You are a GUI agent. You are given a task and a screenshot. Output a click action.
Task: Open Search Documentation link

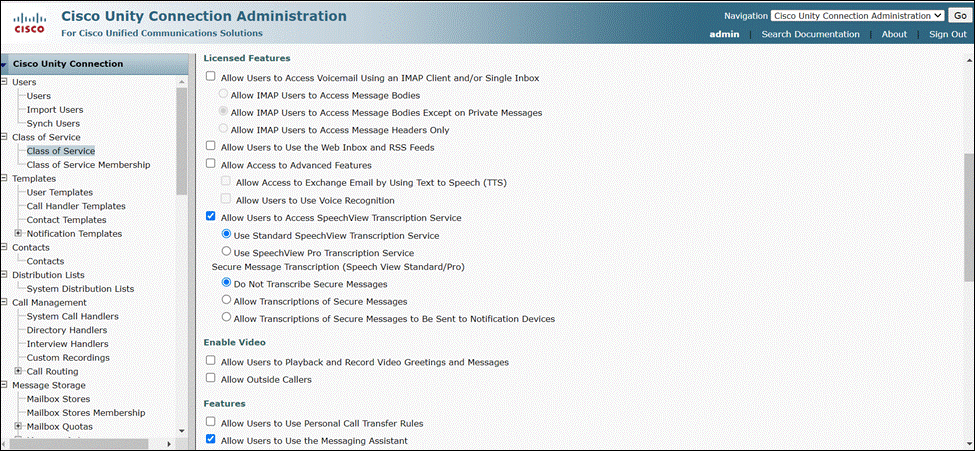(x=810, y=34)
